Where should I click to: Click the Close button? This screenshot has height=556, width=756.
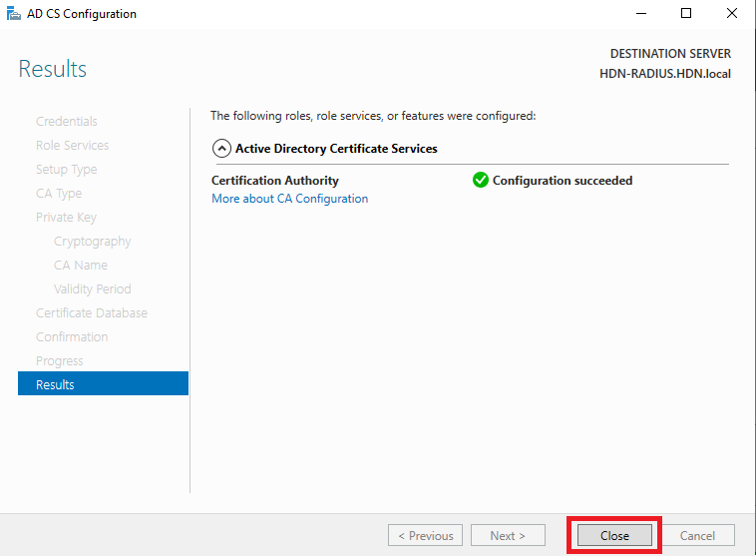tap(614, 535)
